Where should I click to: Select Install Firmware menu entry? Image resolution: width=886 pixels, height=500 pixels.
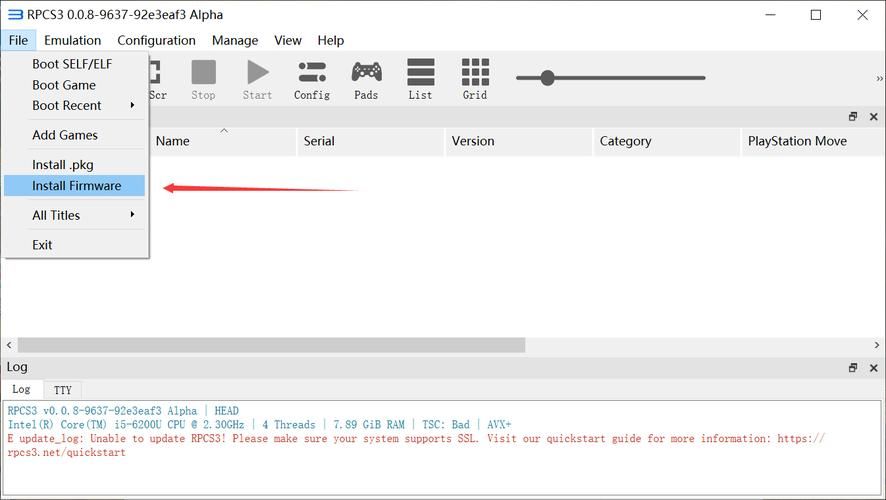pyautogui.click(x=74, y=186)
